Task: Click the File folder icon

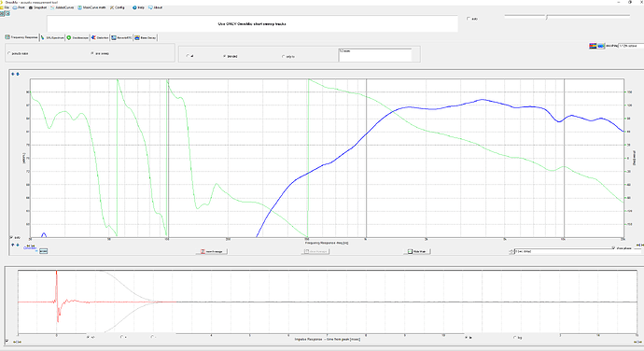Action: click(x=2, y=7)
